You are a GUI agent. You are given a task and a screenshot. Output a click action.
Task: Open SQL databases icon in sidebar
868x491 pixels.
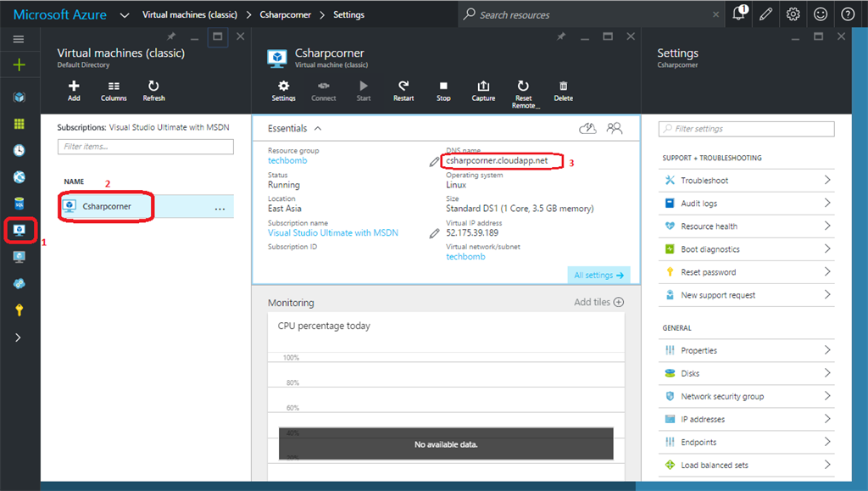19,204
